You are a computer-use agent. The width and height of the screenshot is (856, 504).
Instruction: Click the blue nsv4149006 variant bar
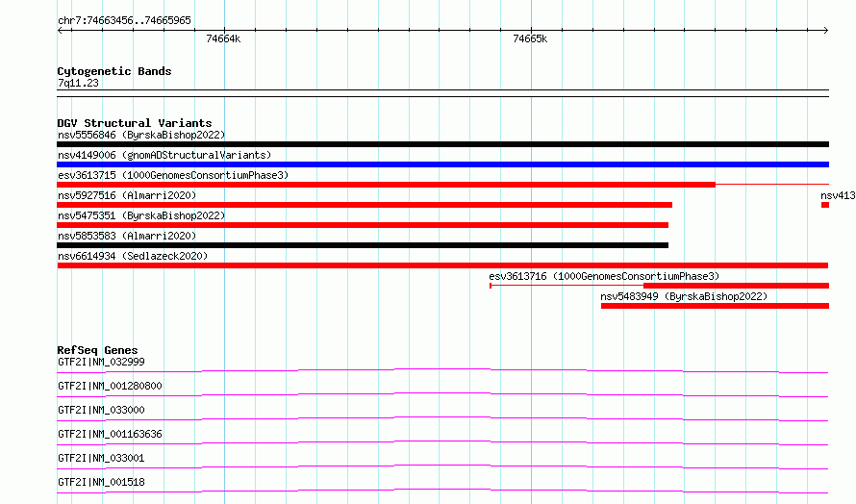coord(442,164)
